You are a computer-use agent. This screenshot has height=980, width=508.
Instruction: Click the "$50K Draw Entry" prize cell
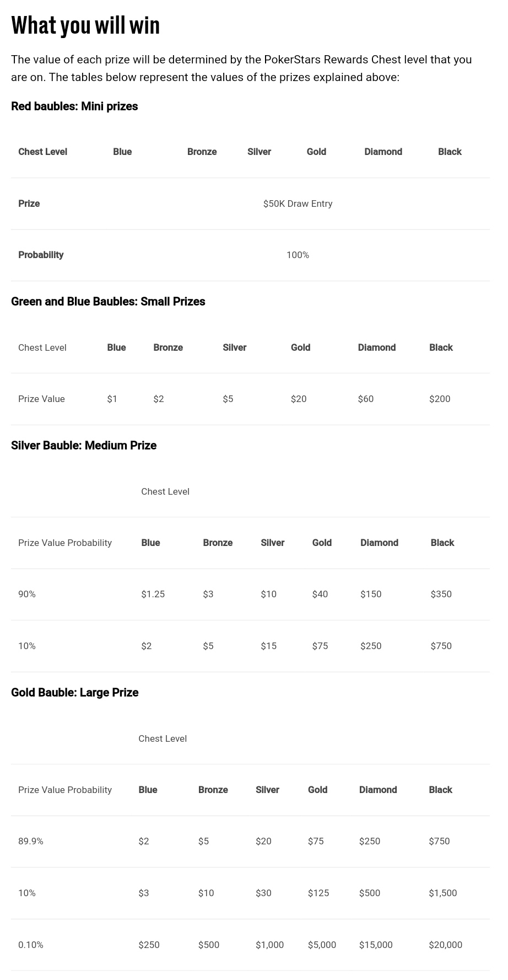click(298, 204)
